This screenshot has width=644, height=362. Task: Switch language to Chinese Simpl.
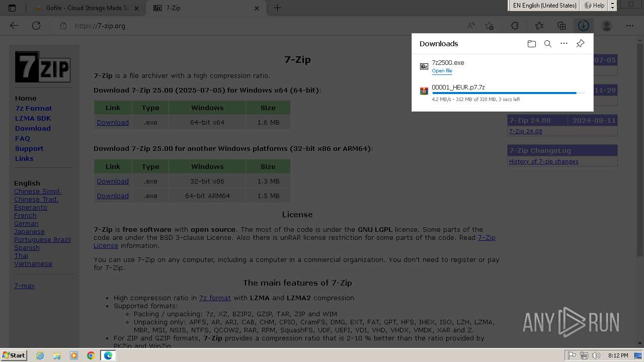point(38,191)
